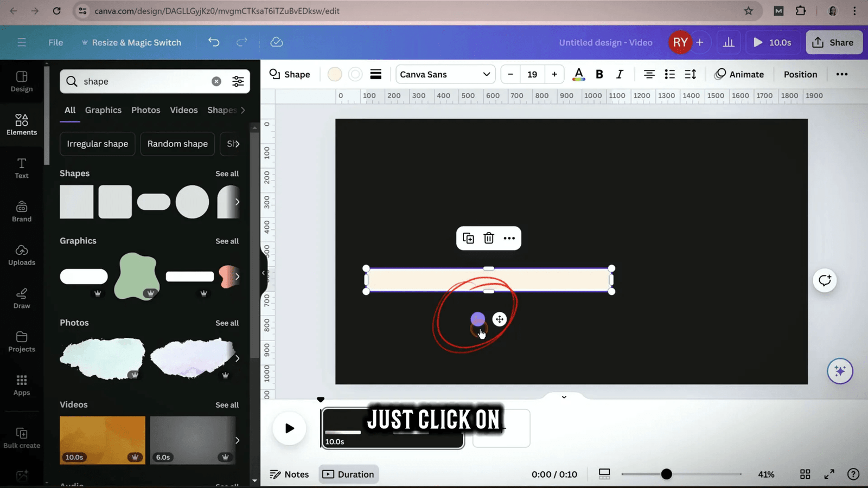Open the Animate options

[x=739, y=74]
